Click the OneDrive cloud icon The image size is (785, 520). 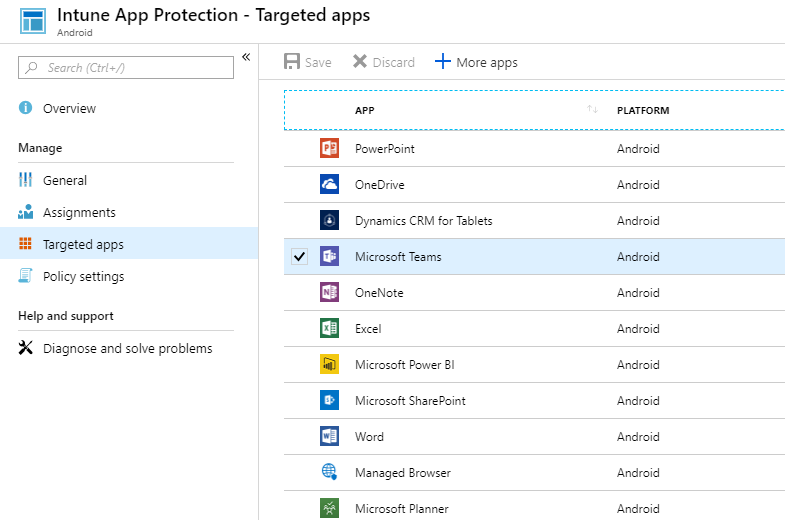coord(329,185)
